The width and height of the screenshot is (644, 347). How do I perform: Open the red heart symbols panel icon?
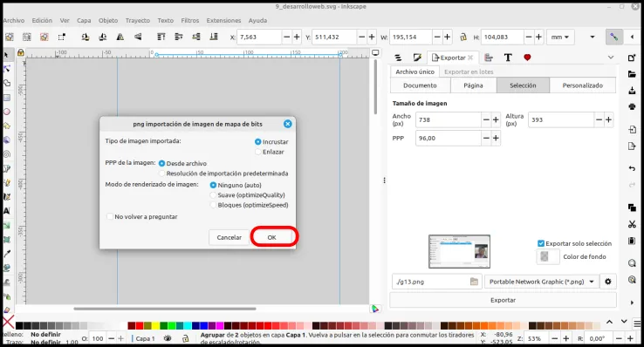point(527,58)
